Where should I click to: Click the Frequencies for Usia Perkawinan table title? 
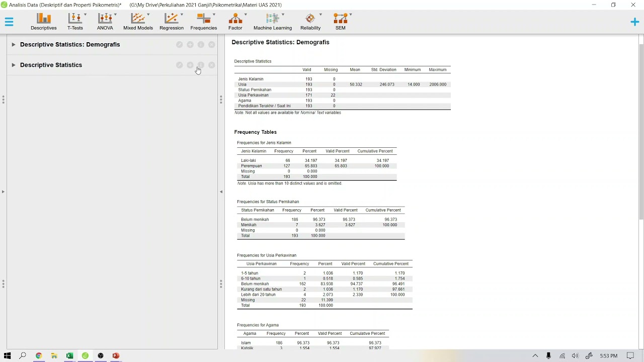[267, 255]
